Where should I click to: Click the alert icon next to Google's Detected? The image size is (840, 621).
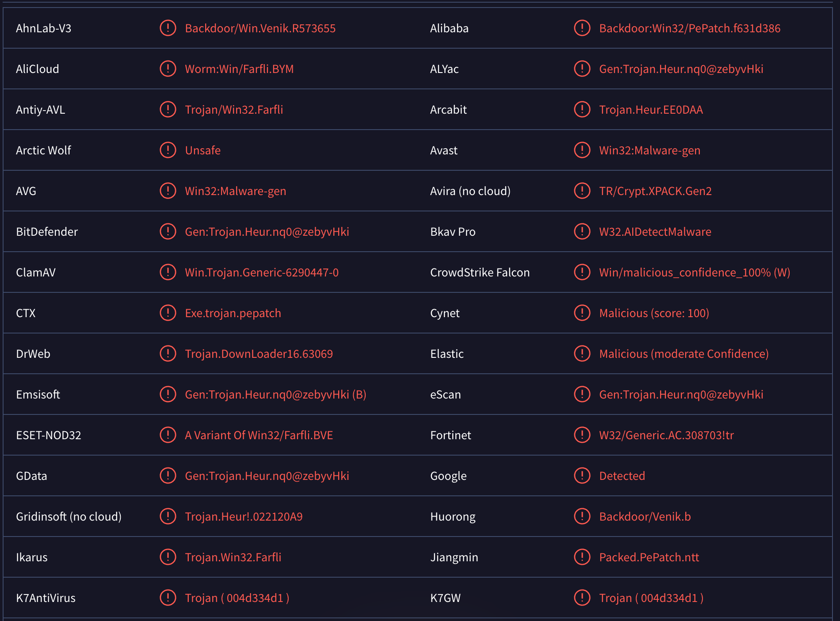click(x=582, y=475)
